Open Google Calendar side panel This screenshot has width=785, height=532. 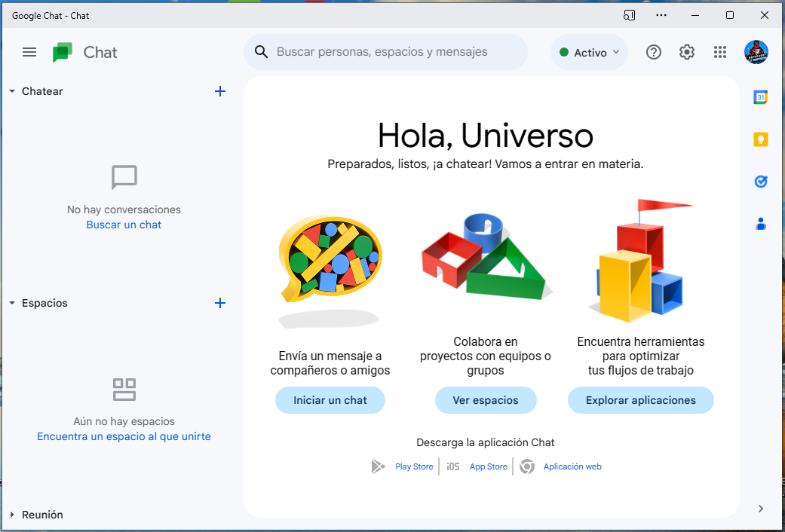pyautogui.click(x=760, y=97)
